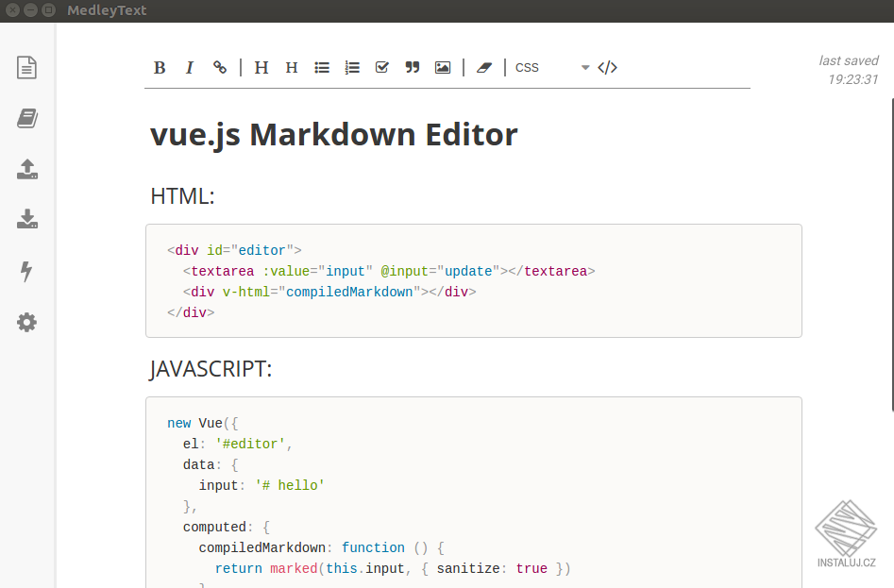Click the JAVASCRIPT: heading

(211, 369)
